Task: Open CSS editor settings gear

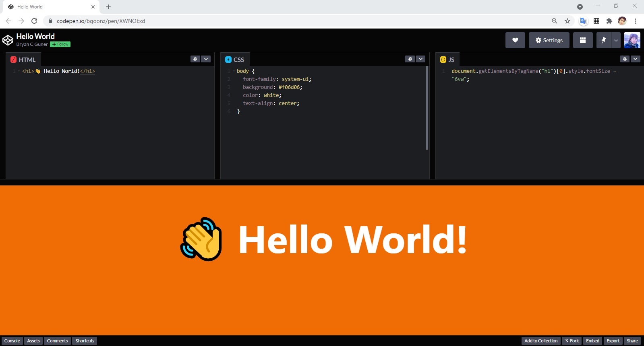Action: tap(410, 59)
